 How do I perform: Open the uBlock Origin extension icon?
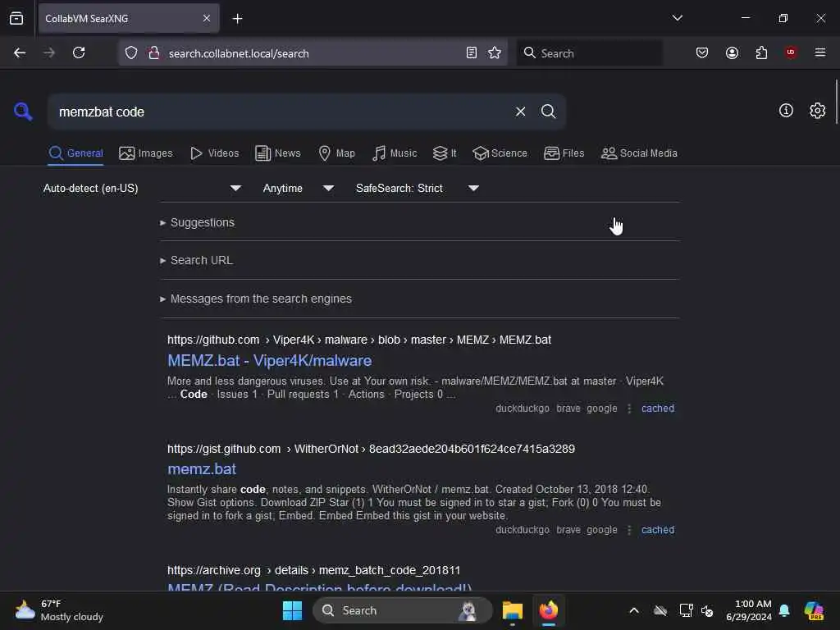click(x=791, y=52)
